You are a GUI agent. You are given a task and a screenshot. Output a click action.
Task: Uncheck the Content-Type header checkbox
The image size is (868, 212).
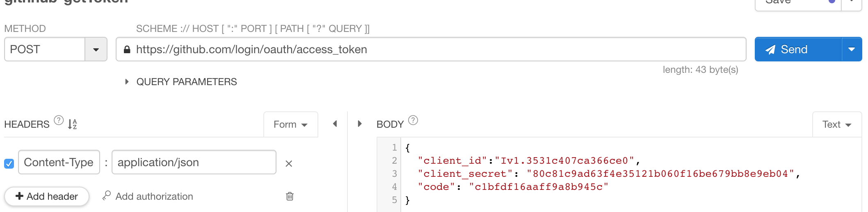(9, 164)
